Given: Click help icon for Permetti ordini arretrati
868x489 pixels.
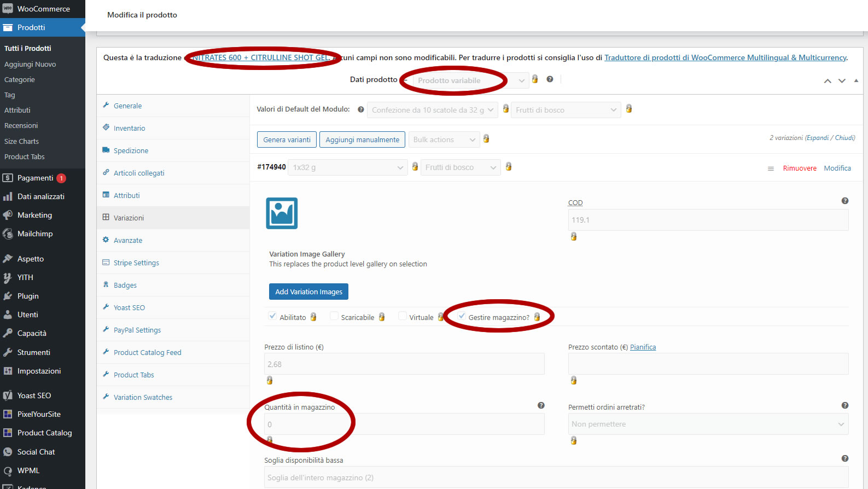Looking at the screenshot, I should 845,405.
